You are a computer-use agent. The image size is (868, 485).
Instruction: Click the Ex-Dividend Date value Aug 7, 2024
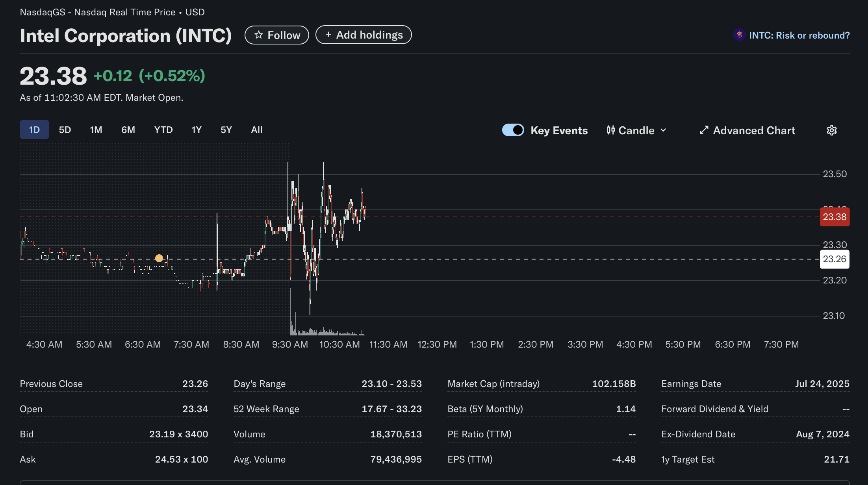(x=822, y=434)
